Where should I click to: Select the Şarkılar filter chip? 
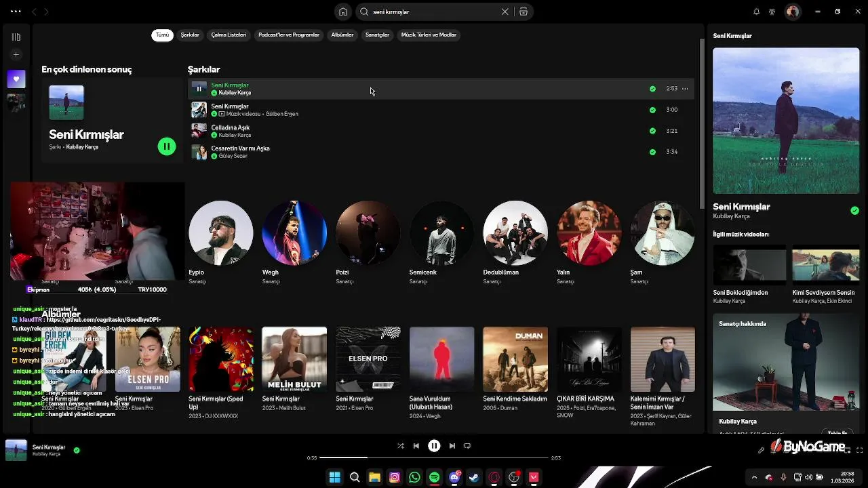tap(190, 35)
